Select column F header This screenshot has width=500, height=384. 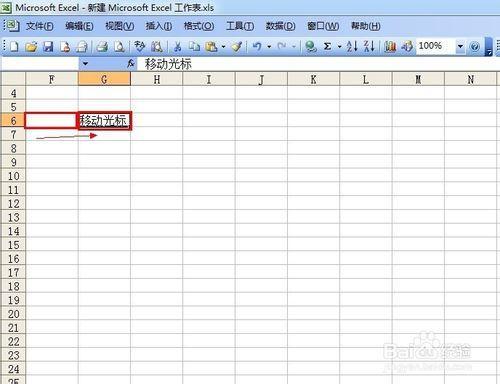(52, 79)
